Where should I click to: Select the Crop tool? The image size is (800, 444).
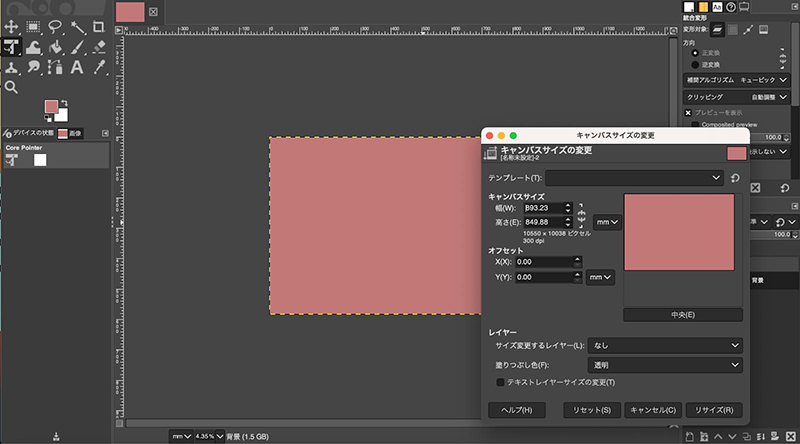(99, 27)
